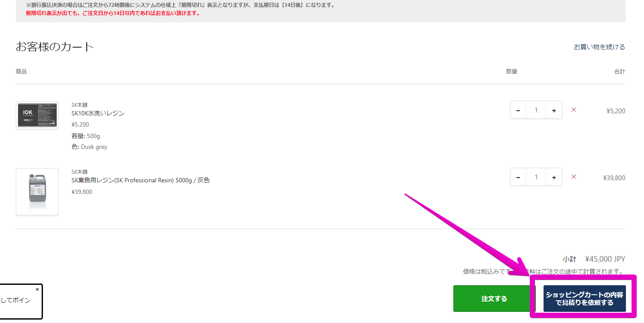Close the points popup in bottom-left corner

pos(37,290)
